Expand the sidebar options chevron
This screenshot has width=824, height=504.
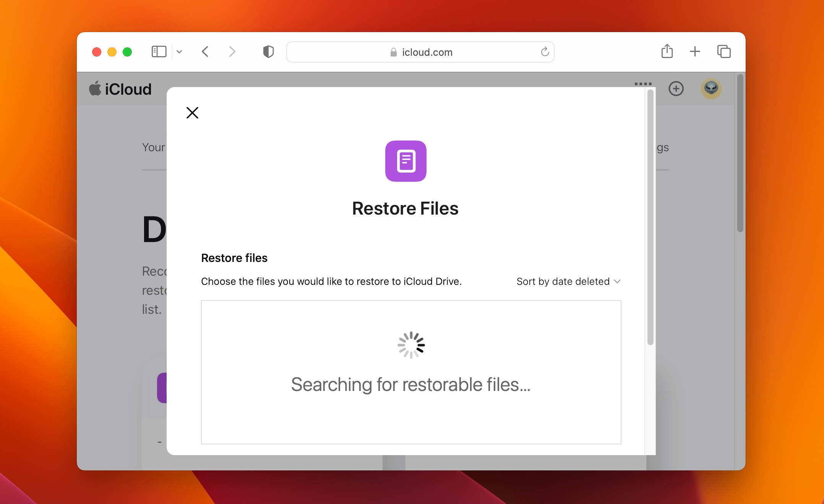179,52
